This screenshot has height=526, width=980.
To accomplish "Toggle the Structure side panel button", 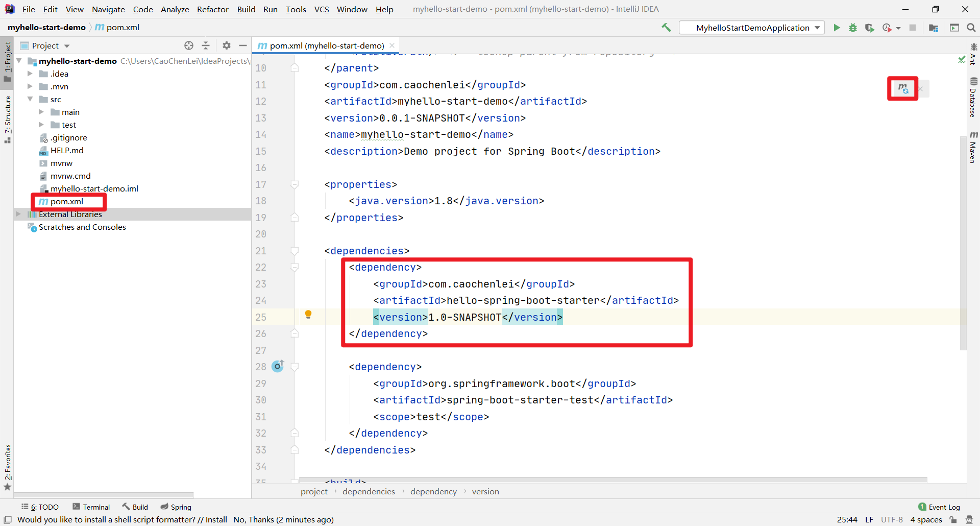I will 7,119.
